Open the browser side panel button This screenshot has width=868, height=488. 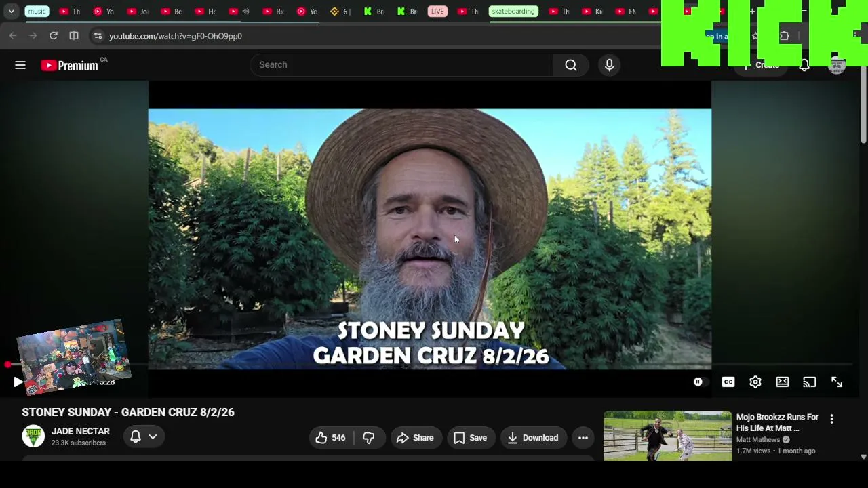click(x=74, y=36)
